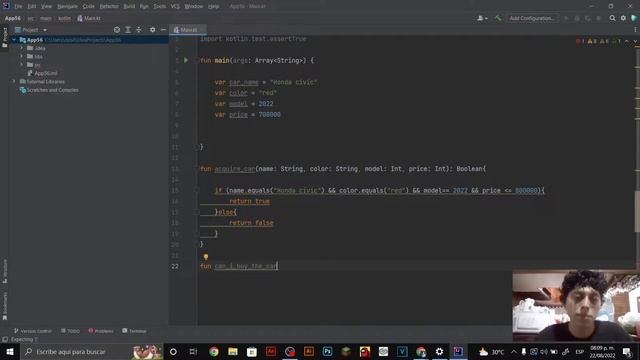Open Photoshop from the taskbar
The width and height of the screenshot is (640, 360).
point(327,351)
